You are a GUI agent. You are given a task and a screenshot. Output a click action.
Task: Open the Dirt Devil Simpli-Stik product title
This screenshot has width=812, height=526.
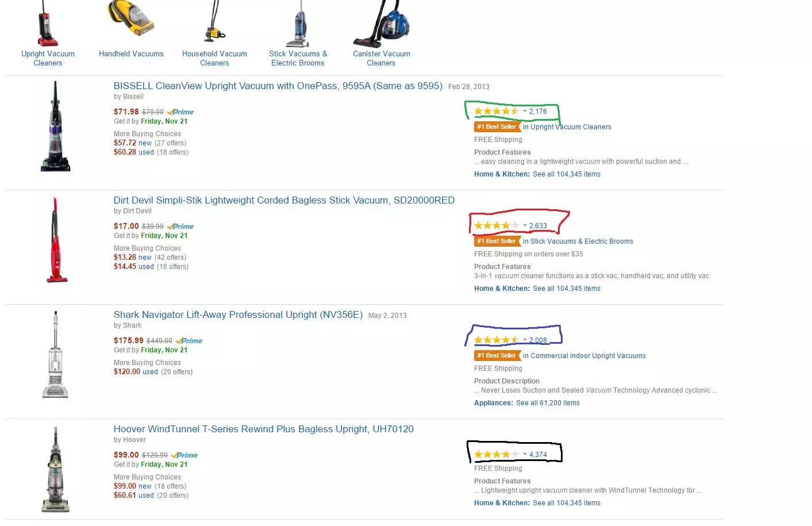click(284, 201)
